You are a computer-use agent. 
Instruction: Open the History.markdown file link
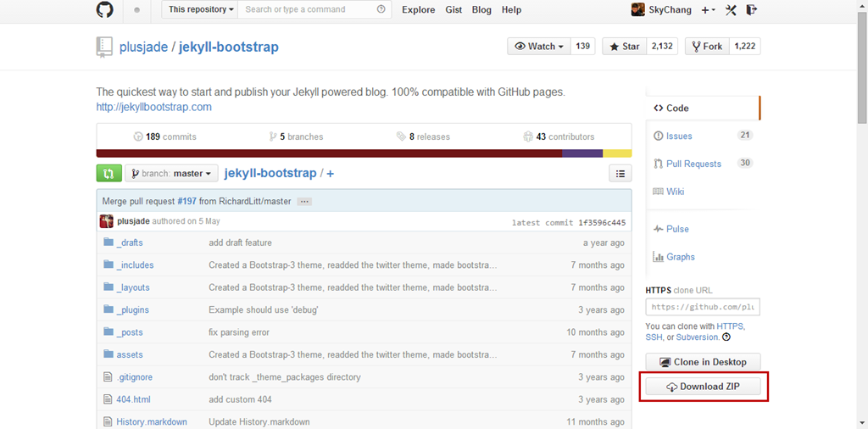(152, 422)
